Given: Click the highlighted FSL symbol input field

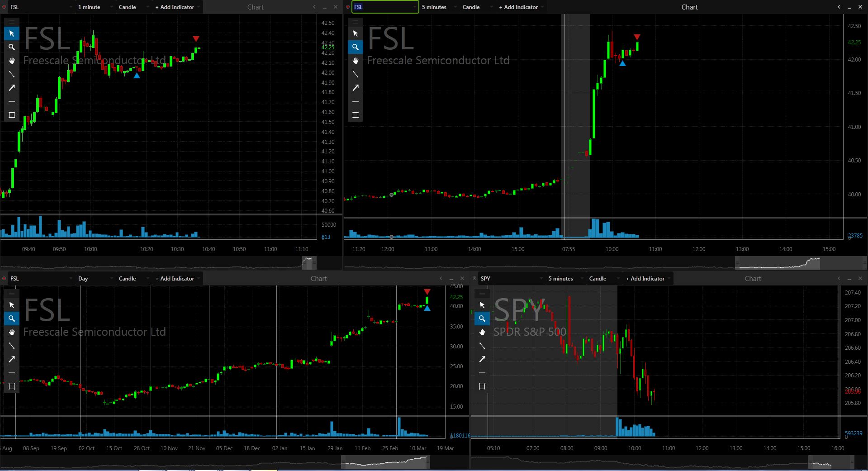Looking at the screenshot, I should [385, 7].
